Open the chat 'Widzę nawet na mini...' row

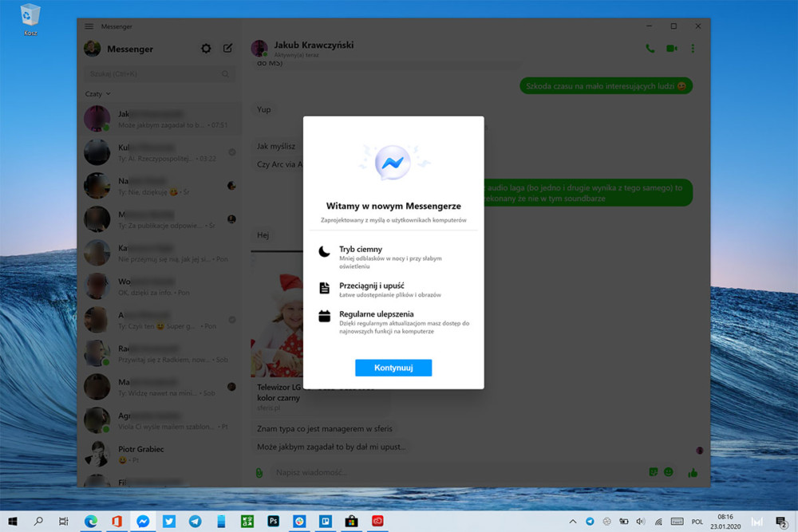(x=161, y=387)
